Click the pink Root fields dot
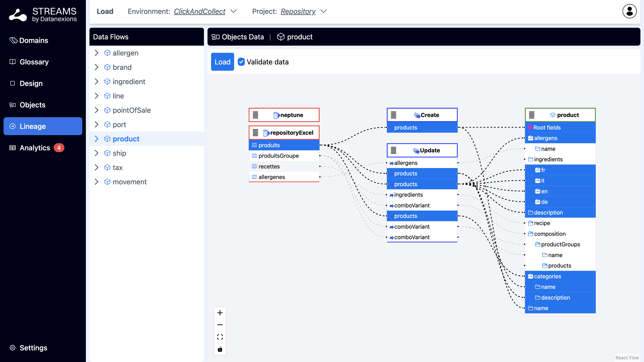Screen dimensions: 644x362 tap(530, 128)
